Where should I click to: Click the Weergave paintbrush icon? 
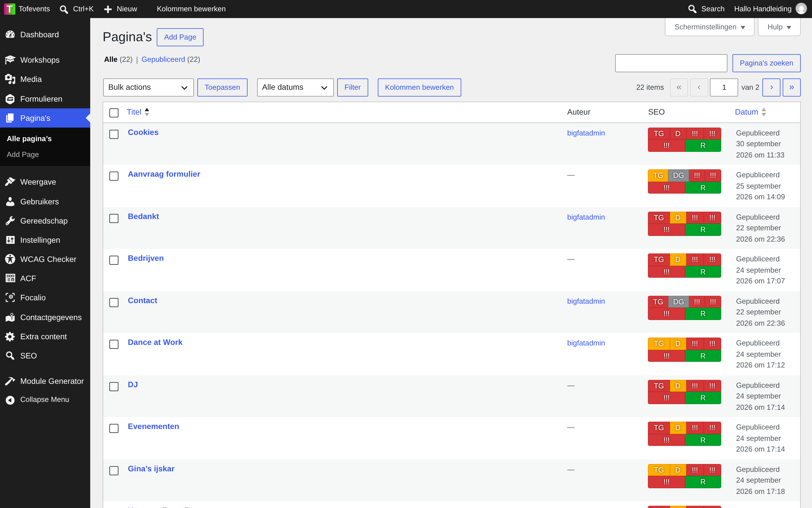[x=10, y=182]
